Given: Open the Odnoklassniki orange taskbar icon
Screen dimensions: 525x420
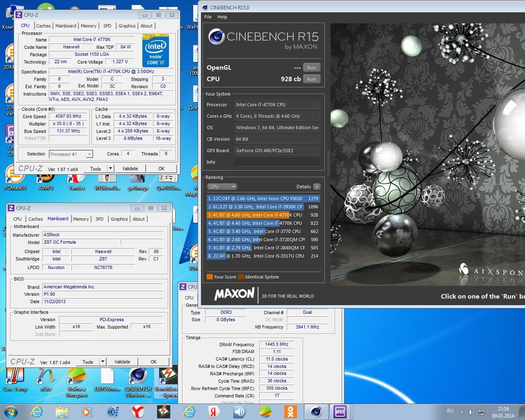Looking at the screenshot, I should [290, 411].
